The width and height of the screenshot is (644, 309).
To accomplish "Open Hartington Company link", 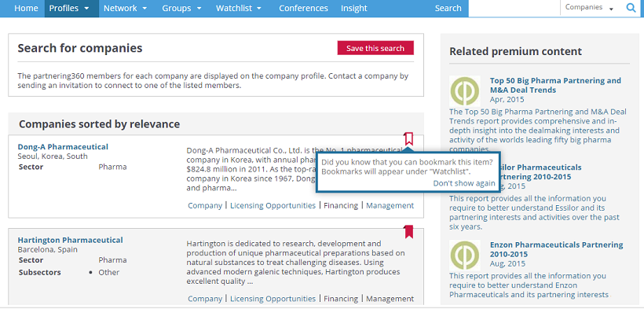I will (205, 299).
